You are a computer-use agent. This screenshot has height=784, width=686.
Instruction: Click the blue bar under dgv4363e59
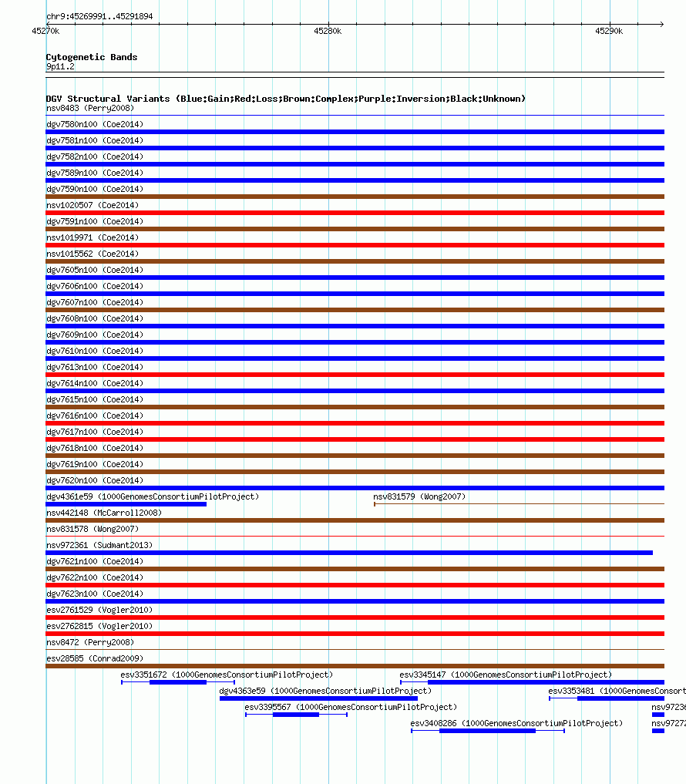(x=318, y=698)
